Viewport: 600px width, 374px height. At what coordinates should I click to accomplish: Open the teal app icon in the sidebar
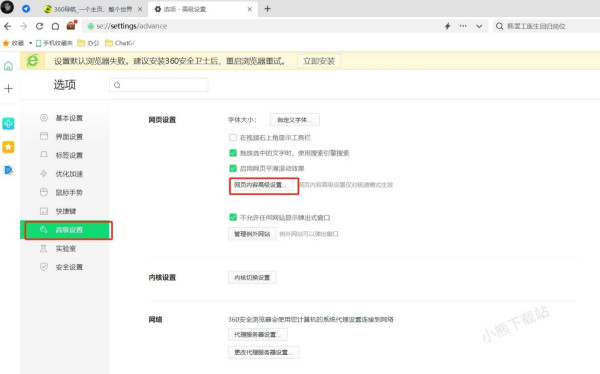pyautogui.click(x=8, y=124)
